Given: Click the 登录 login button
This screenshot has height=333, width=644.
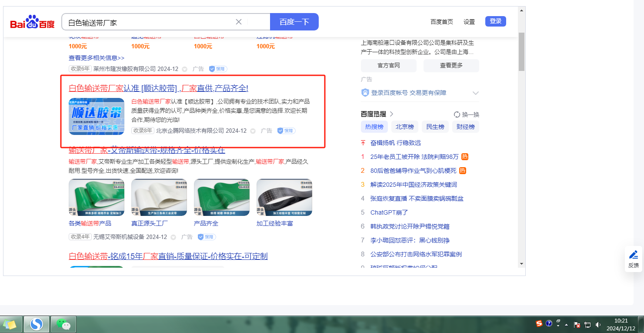Looking at the screenshot, I should coord(496,21).
